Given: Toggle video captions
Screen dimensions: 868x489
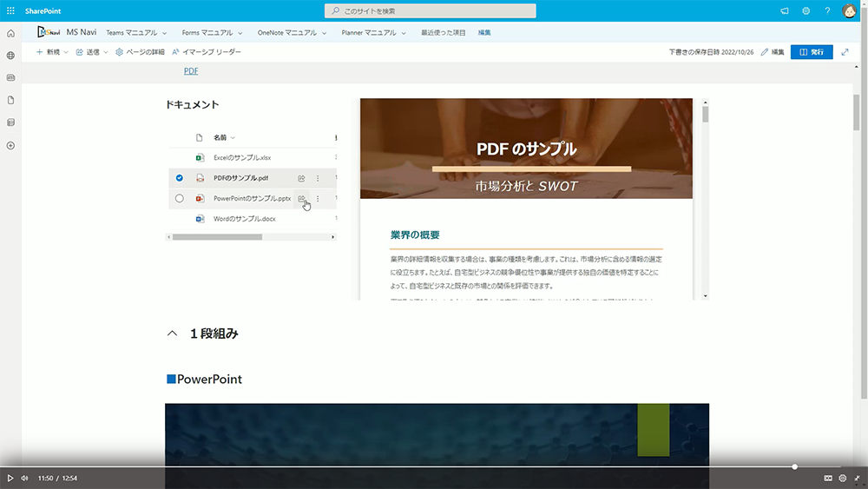Looking at the screenshot, I should click(827, 478).
